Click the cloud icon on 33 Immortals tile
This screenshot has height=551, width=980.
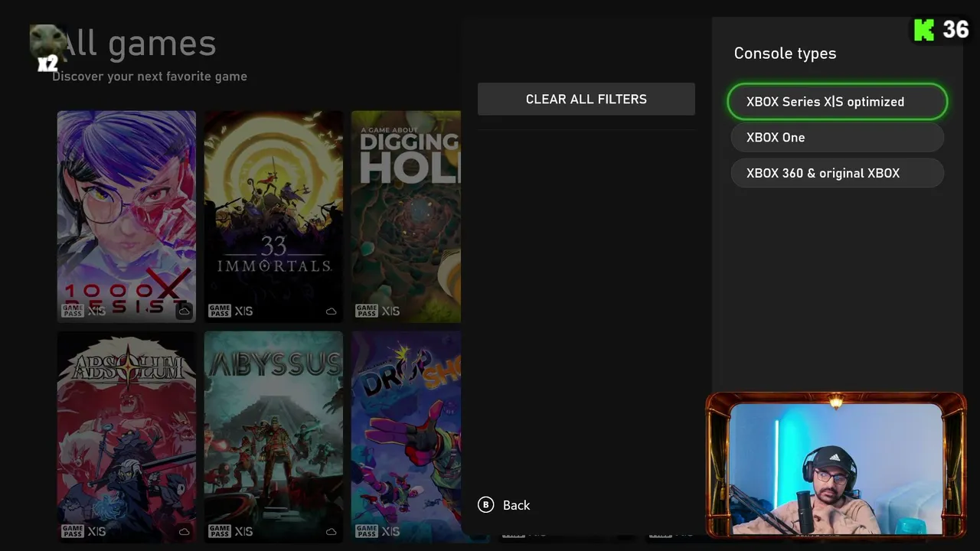(331, 311)
